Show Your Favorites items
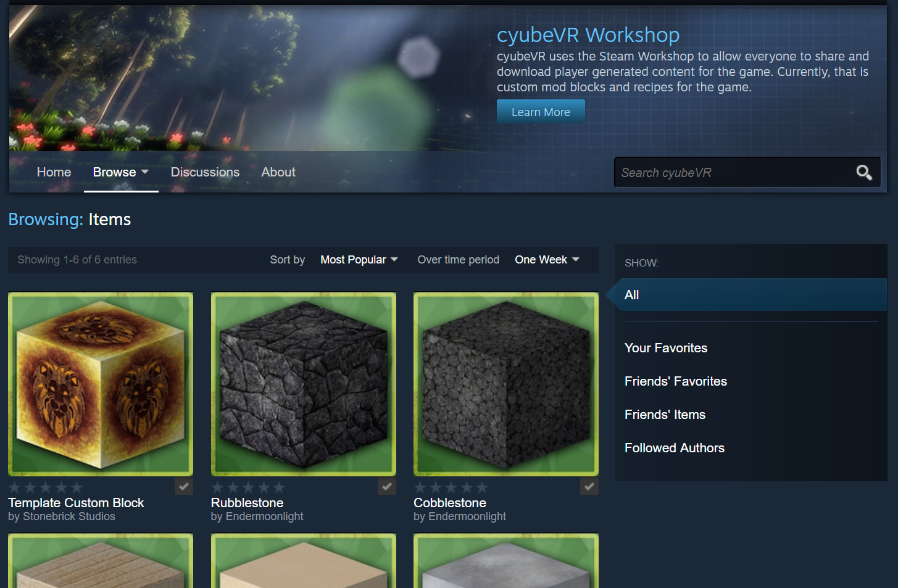Screen dimensions: 898x588 pyautogui.click(x=665, y=348)
